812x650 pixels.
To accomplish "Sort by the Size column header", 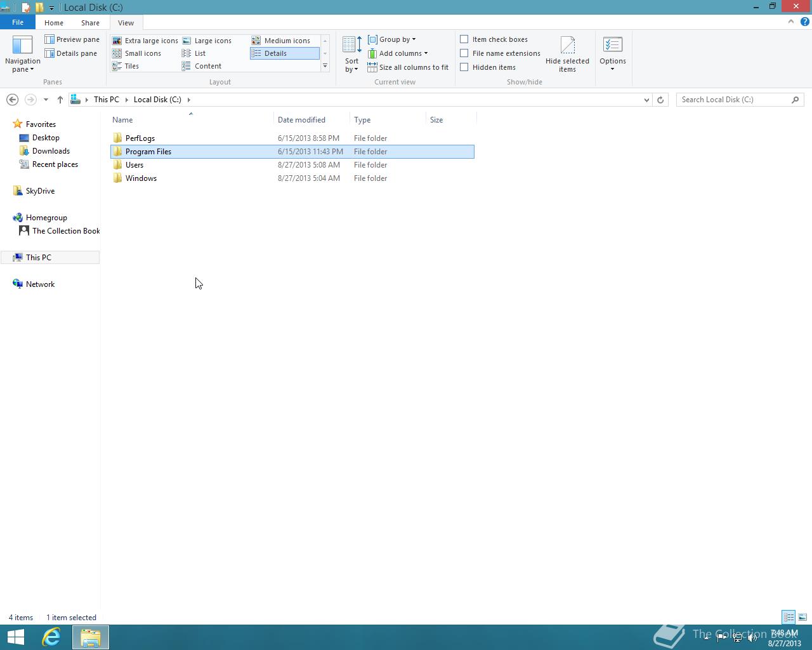I will tap(451, 119).
